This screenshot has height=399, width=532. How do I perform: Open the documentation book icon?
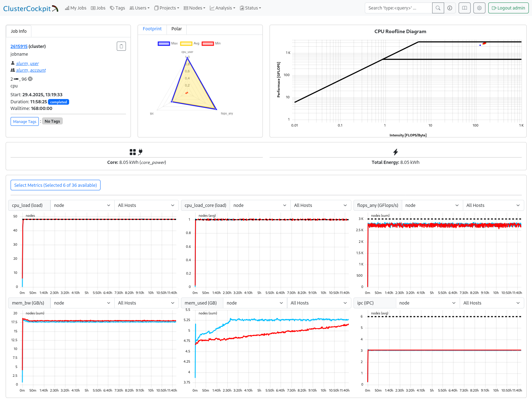coord(465,8)
